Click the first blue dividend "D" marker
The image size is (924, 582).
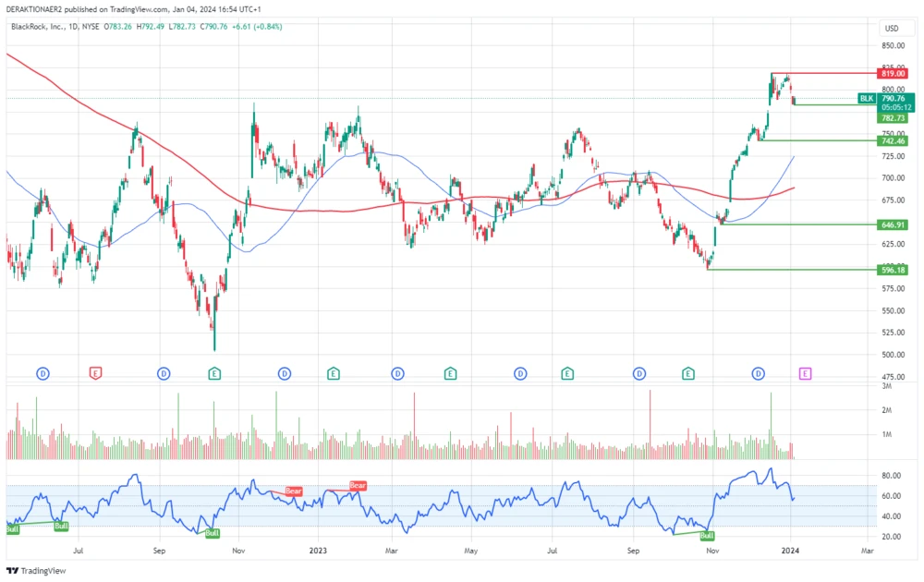pyautogui.click(x=42, y=373)
